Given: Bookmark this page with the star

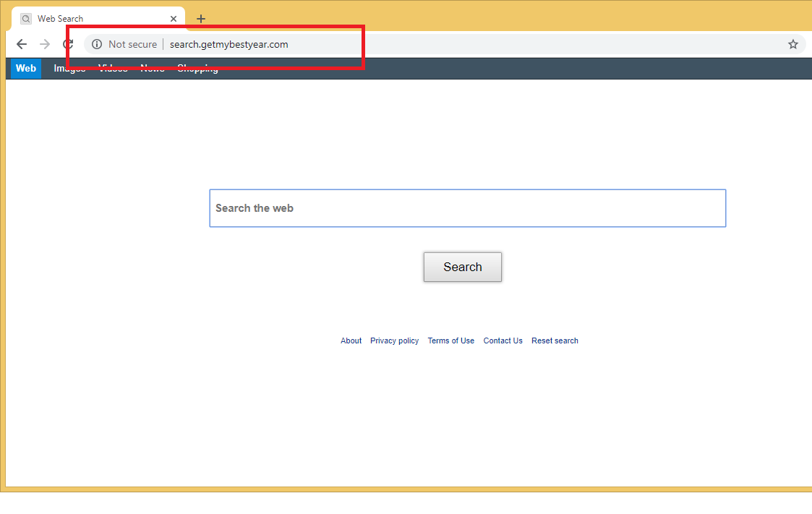Looking at the screenshot, I should tap(792, 44).
